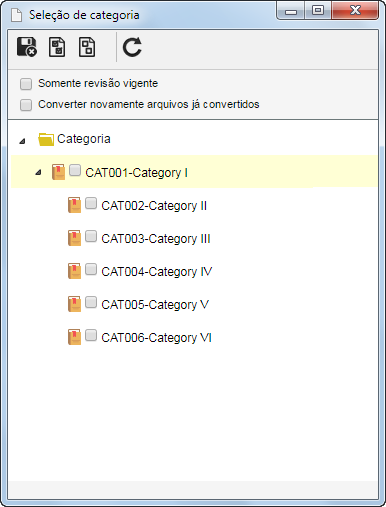386x507 pixels.
Task: Check the CAT004-Category IV checkbox
Action: 91,269
